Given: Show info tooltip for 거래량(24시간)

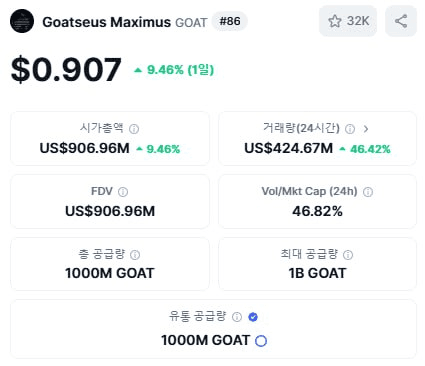Looking at the screenshot, I should point(350,129).
